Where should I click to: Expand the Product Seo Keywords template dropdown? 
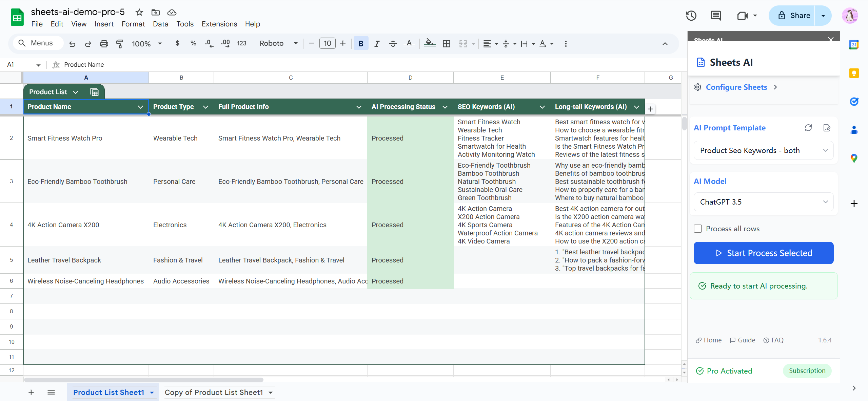(764, 150)
